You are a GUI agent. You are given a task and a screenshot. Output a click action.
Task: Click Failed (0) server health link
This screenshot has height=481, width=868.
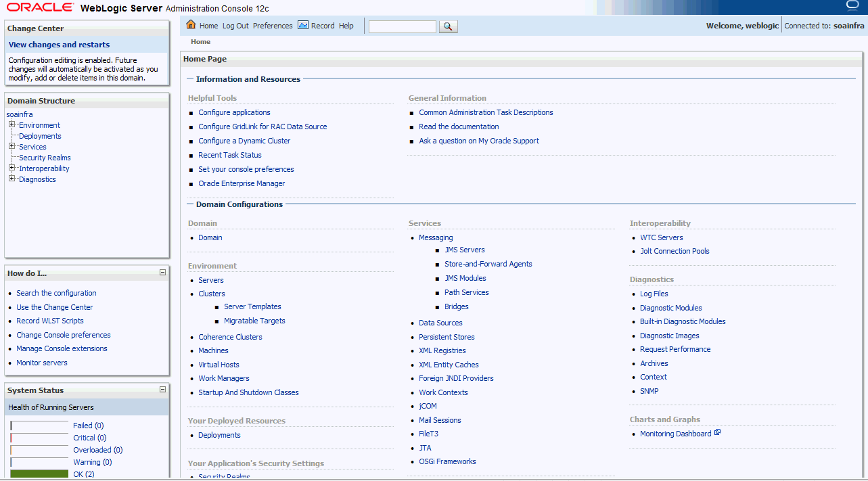[x=88, y=426]
